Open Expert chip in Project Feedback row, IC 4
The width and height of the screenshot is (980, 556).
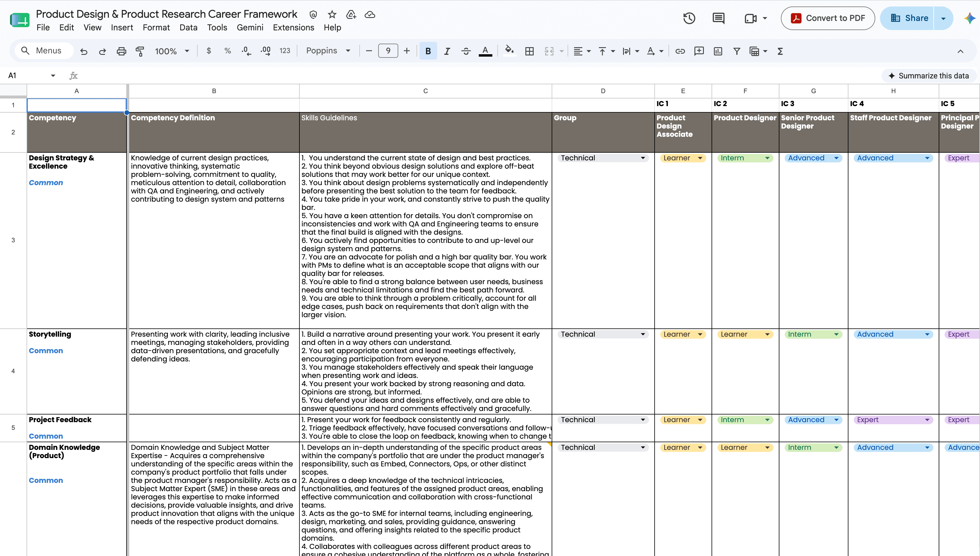click(893, 420)
